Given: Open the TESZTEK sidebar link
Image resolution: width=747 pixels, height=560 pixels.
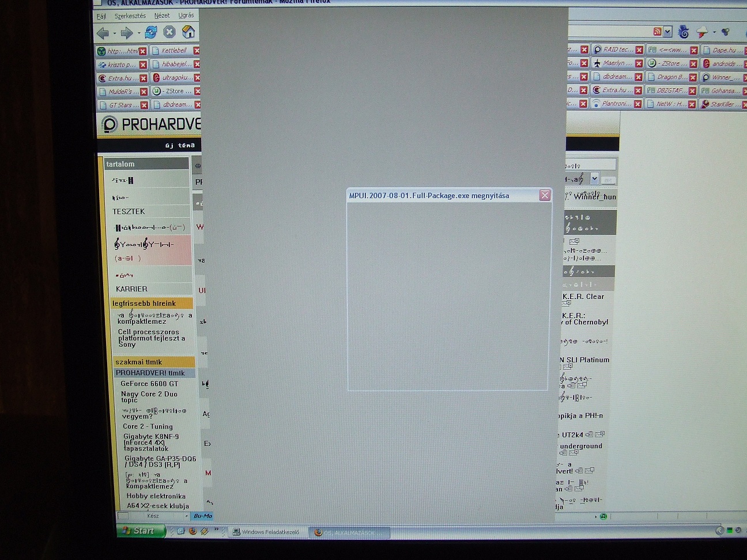Looking at the screenshot, I should tap(129, 211).
